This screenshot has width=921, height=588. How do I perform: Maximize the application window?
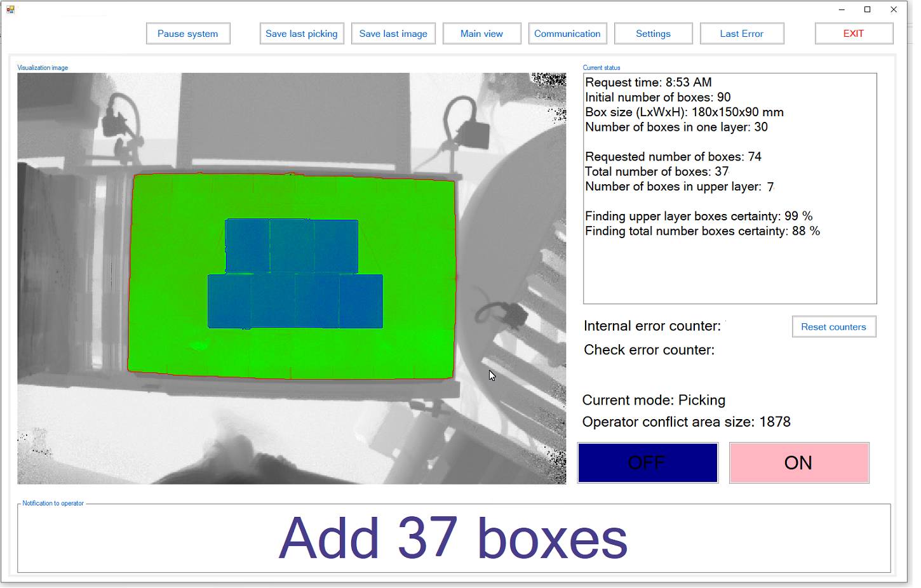click(x=868, y=10)
